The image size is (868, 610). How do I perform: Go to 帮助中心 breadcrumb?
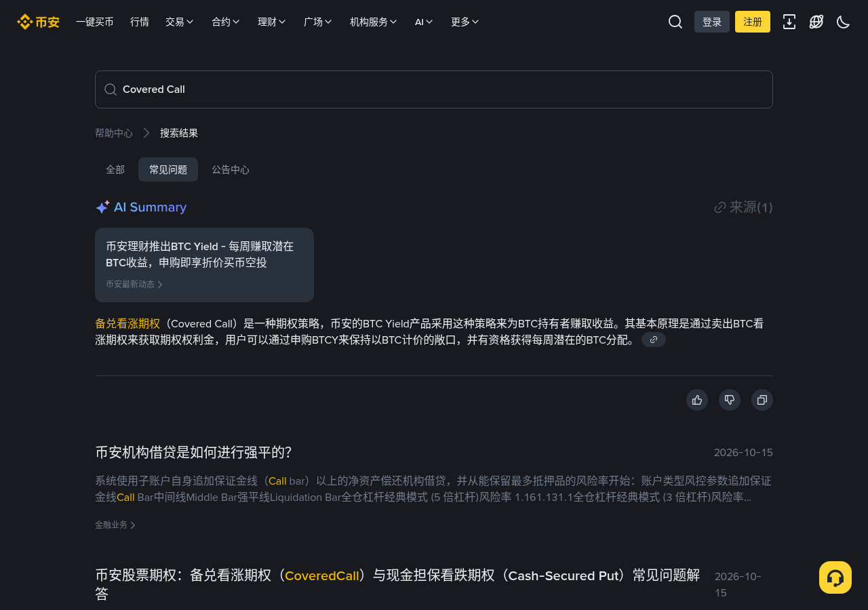click(x=114, y=133)
